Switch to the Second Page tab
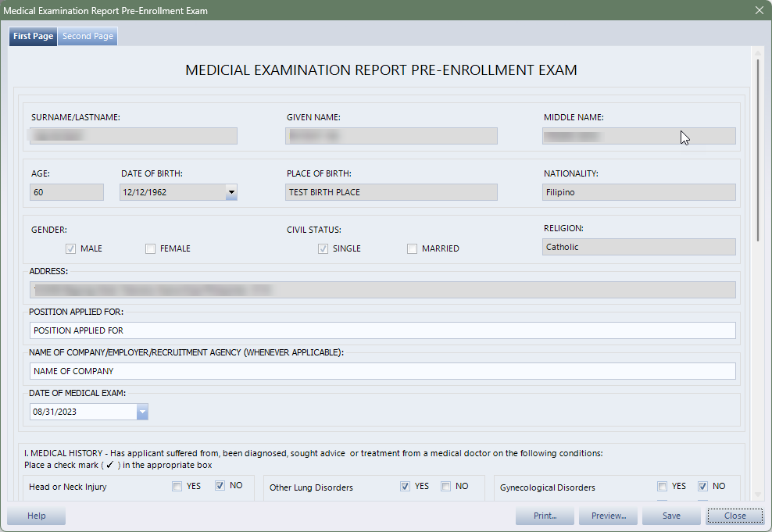This screenshot has width=772, height=532. coord(88,37)
